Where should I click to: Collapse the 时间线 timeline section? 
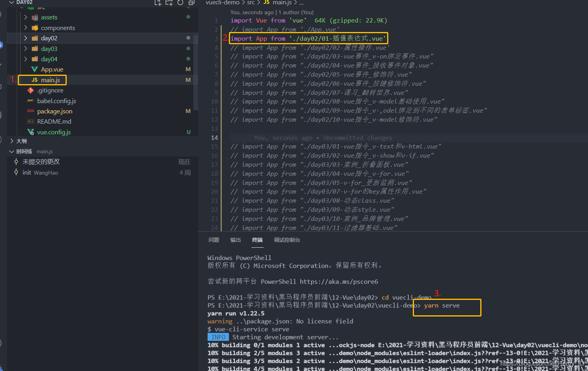11,152
